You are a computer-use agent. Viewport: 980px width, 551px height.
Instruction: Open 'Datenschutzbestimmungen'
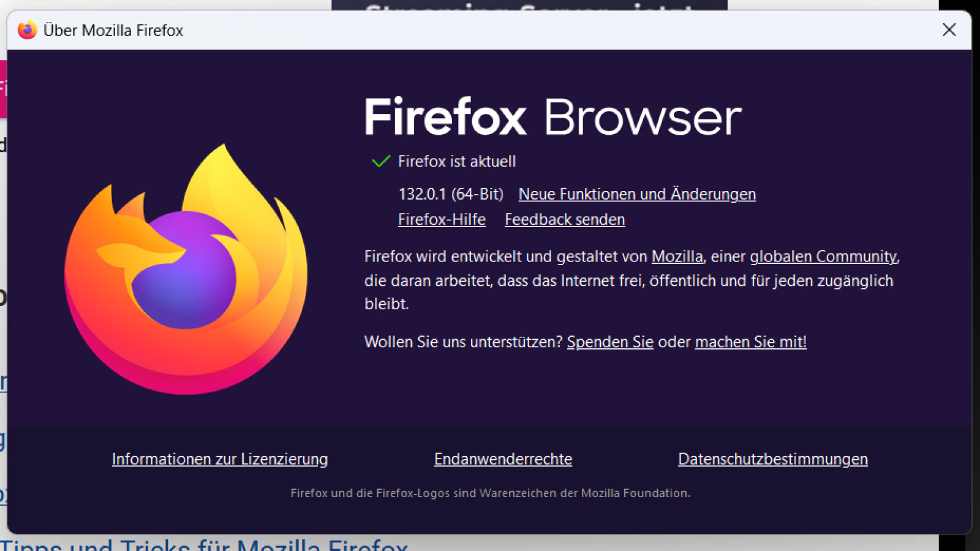point(772,459)
